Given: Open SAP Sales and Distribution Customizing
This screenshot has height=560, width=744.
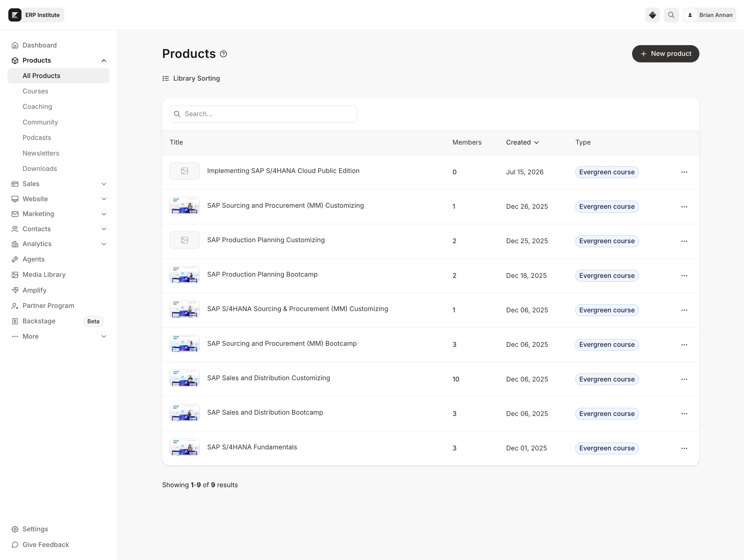Looking at the screenshot, I should pyautogui.click(x=268, y=378).
